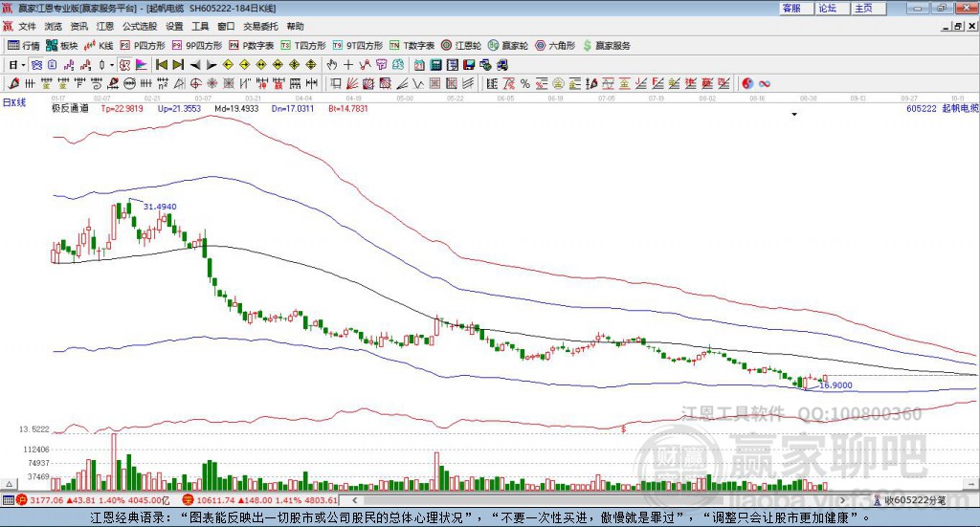Click the 客服 customer service button
The width and height of the screenshot is (980, 527).
[796, 8]
